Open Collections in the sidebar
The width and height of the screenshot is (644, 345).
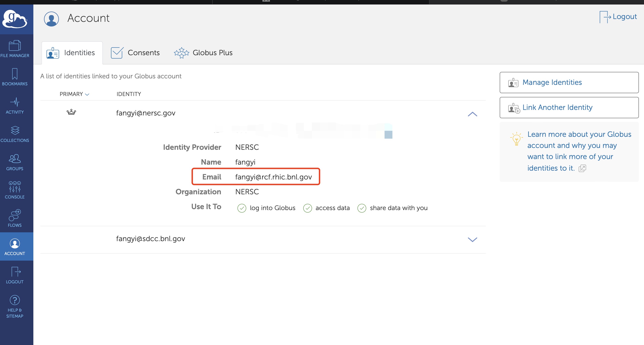click(15, 134)
